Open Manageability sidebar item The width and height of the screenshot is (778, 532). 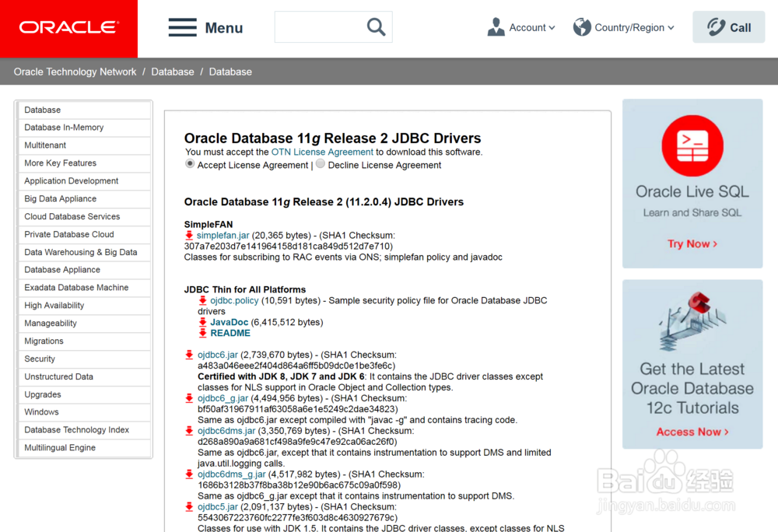tap(84, 324)
